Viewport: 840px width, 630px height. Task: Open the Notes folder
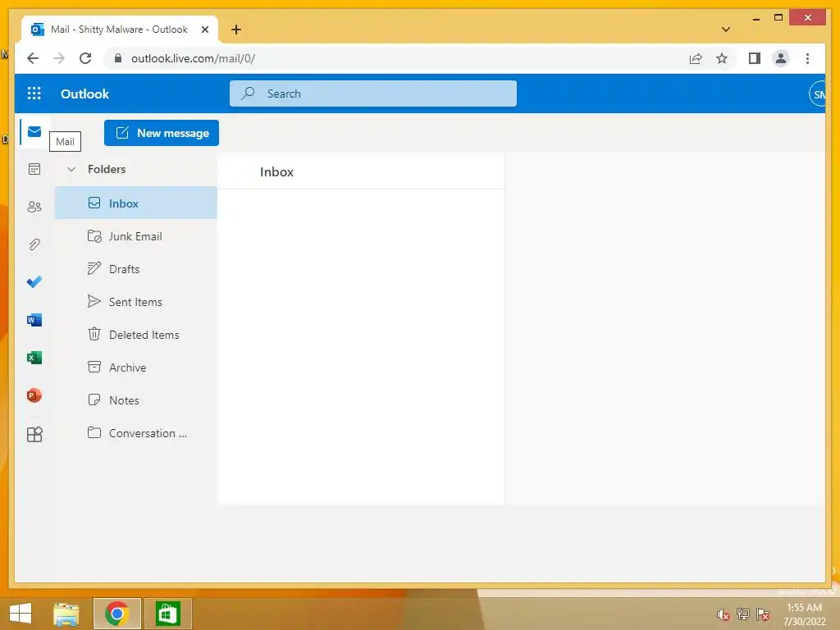pos(135,400)
